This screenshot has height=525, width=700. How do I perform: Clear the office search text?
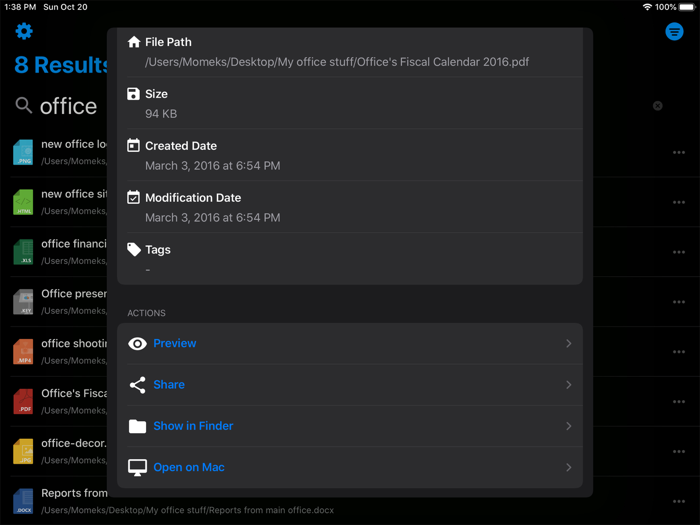click(657, 106)
